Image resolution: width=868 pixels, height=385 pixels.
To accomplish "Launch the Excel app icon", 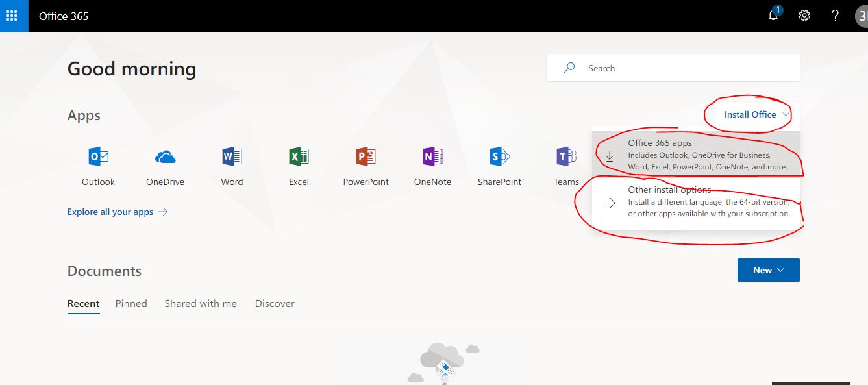I will tap(299, 156).
